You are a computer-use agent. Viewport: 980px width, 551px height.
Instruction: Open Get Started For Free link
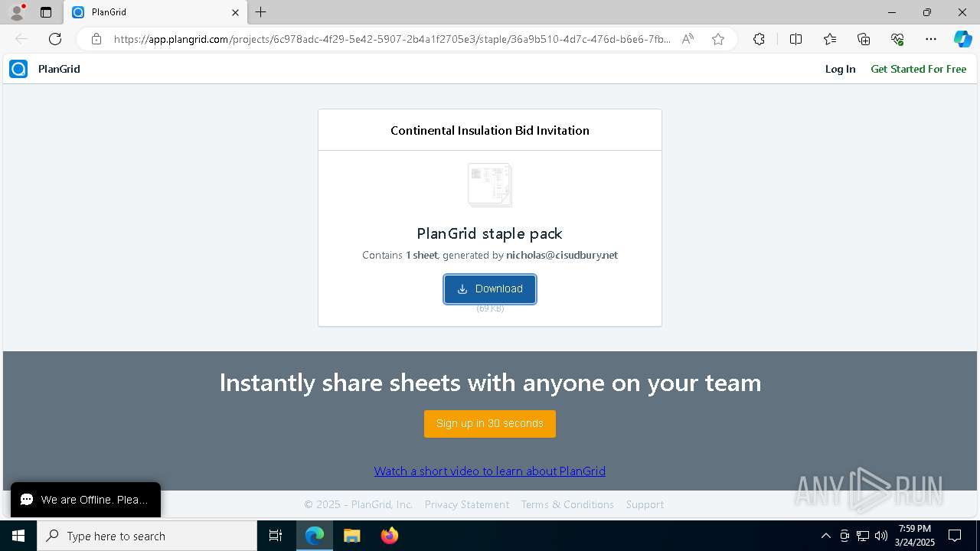(918, 69)
